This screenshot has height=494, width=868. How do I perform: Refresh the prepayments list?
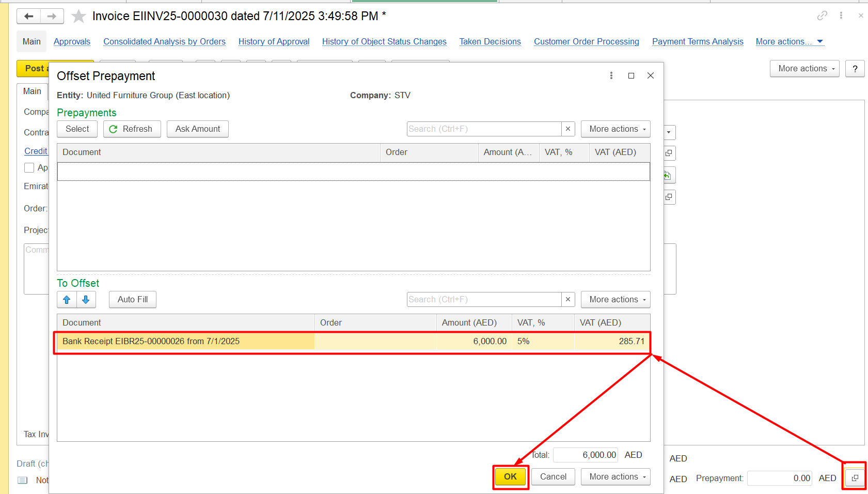point(132,129)
